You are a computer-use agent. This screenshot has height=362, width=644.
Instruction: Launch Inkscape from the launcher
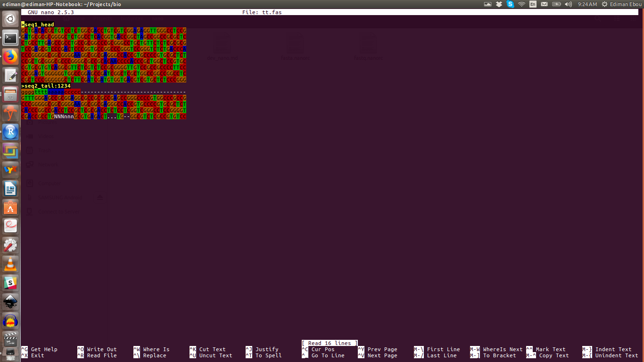click(10, 302)
